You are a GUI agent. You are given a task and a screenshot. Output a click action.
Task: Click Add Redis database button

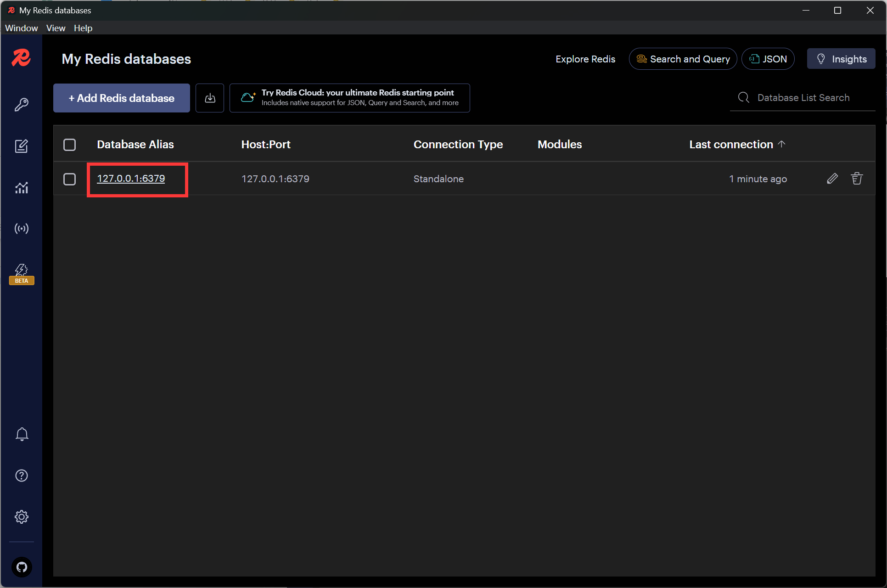(122, 98)
